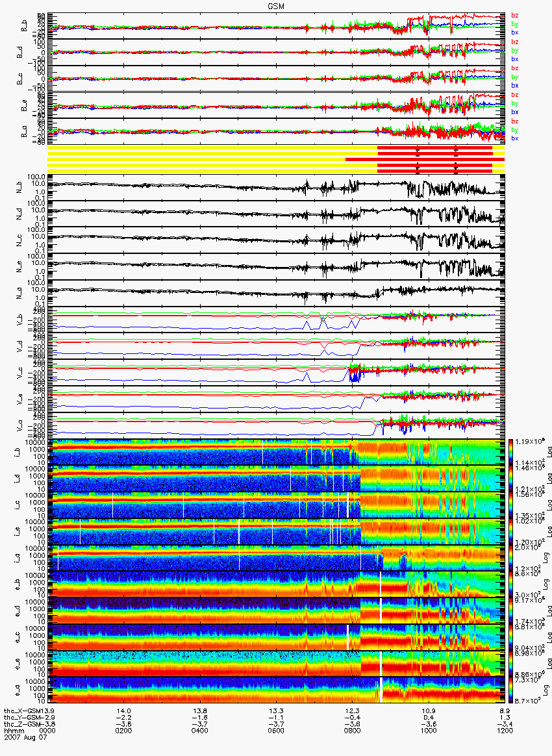Click the X-GSM value 8.9

point(505,711)
